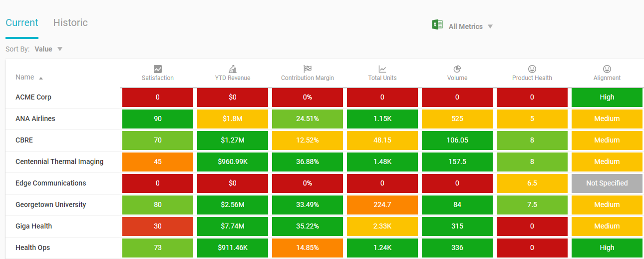644x259 pixels.
Task: Switch to the Historic tab
Action: click(70, 23)
